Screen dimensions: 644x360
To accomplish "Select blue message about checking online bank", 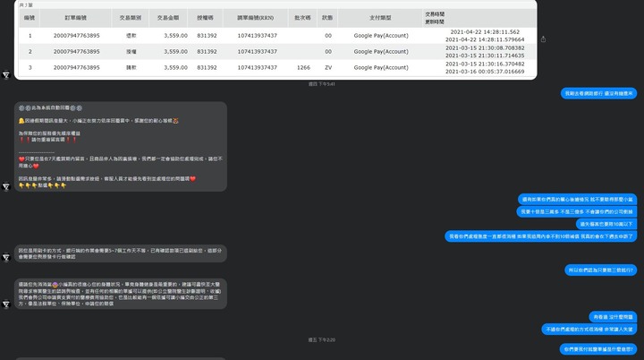I will (x=598, y=93).
